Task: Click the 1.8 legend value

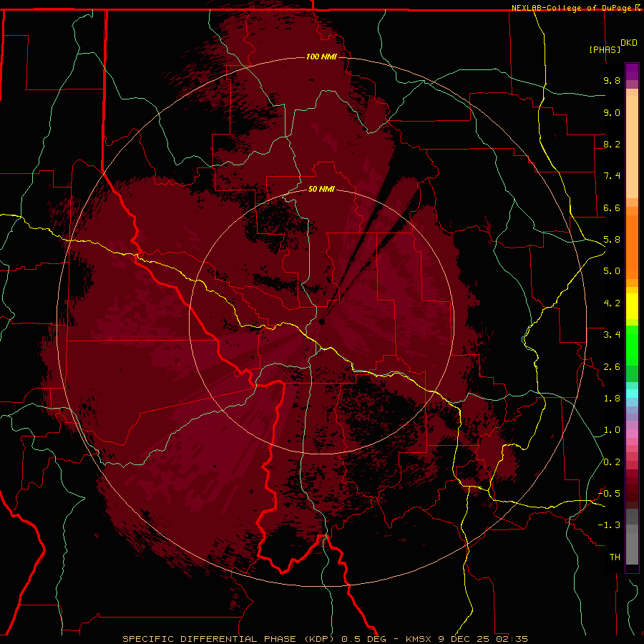Action: click(612, 399)
